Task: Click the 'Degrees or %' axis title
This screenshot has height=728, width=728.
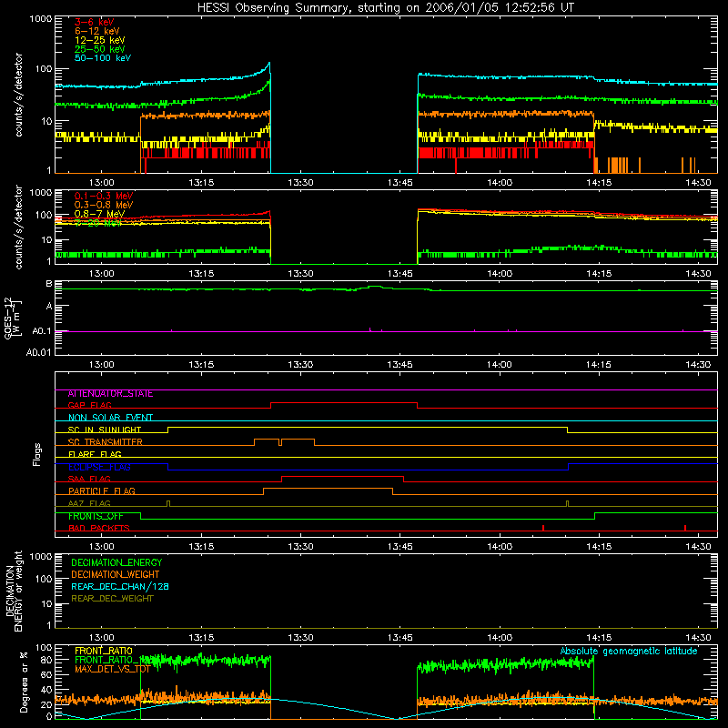Action: coord(24,682)
